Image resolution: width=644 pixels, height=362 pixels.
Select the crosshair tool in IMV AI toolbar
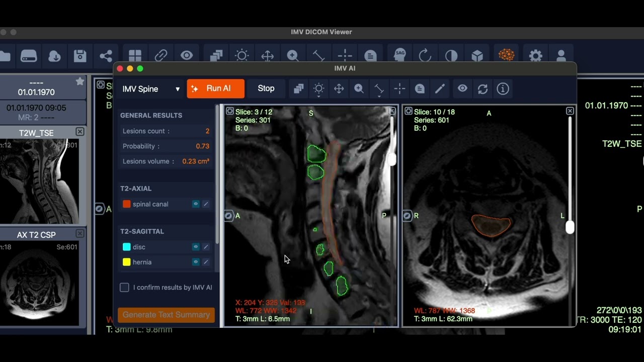click(399, 89)
